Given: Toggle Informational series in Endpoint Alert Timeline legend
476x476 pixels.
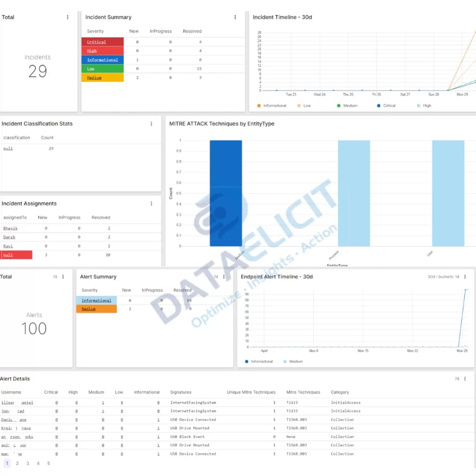Looking at the screenshot, I should 260,361.
